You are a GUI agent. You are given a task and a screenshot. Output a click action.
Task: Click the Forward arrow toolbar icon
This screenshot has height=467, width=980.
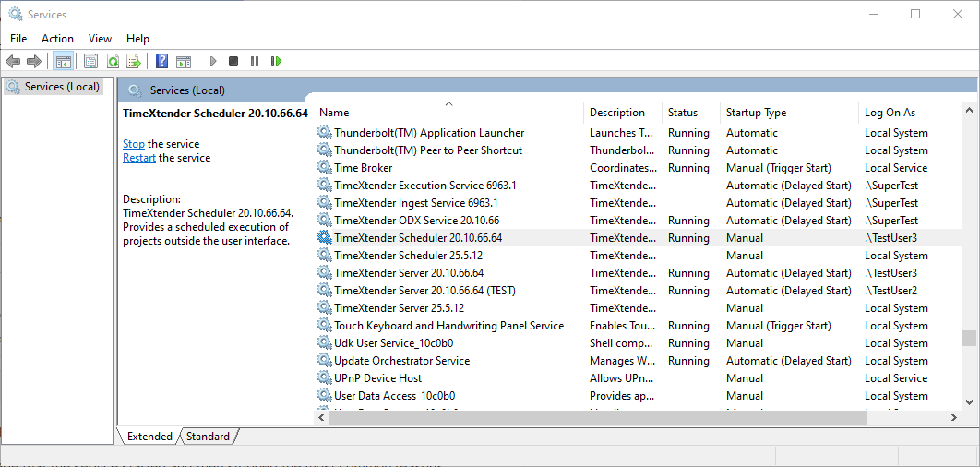pos(34,61)
